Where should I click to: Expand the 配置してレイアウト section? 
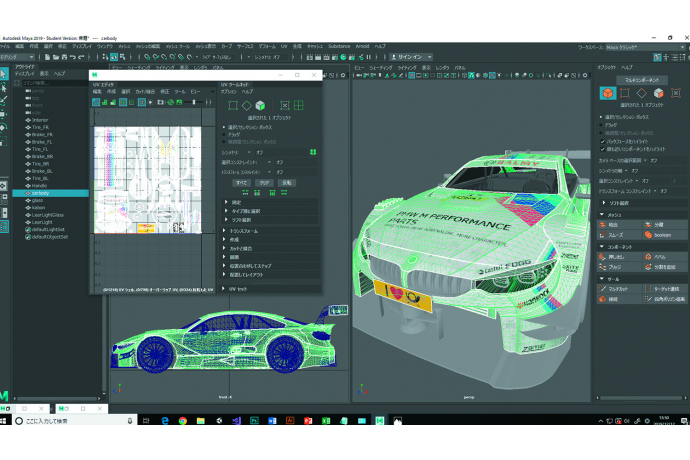click(271, 275)
